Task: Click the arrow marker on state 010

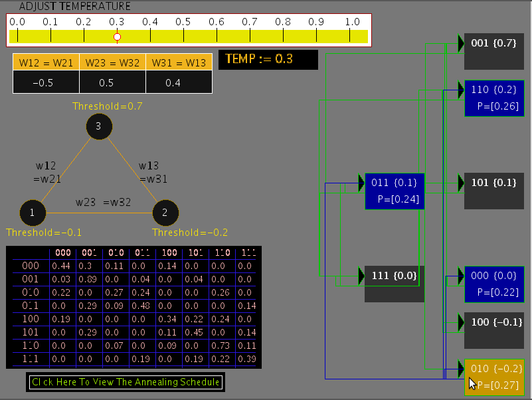Action: [x=461, y=369]
